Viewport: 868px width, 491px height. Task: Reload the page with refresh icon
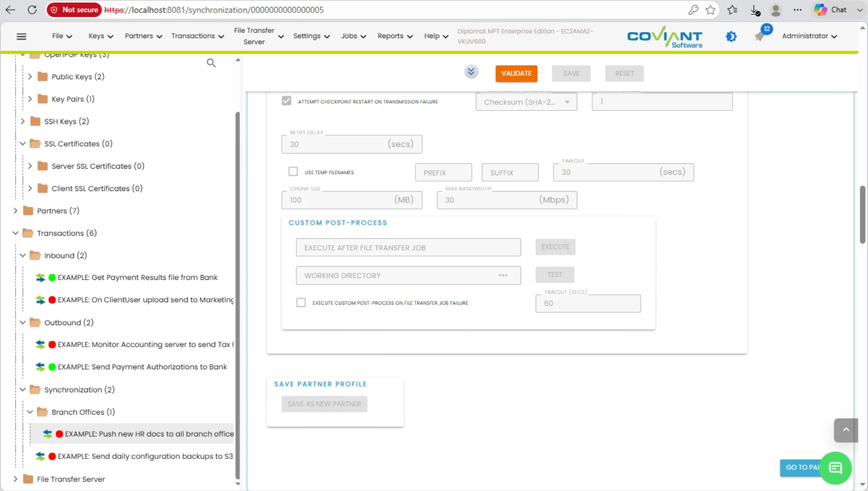click(x=32, y=10)
